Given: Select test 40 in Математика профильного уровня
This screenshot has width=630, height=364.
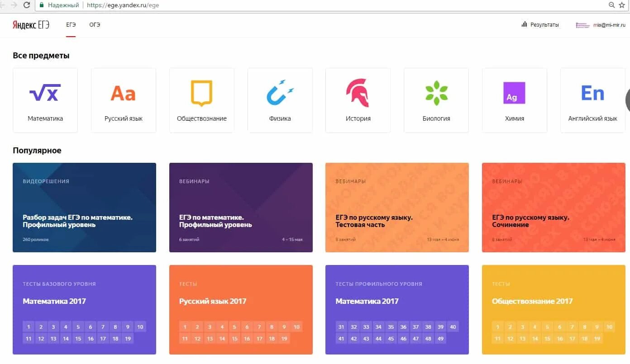Looking at the screenshot, I should (453, 327).
